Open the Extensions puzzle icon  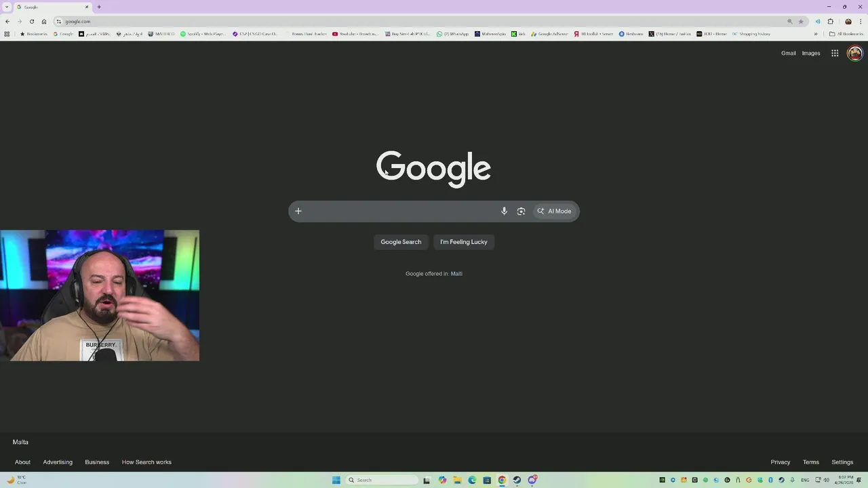click(830, 21)
